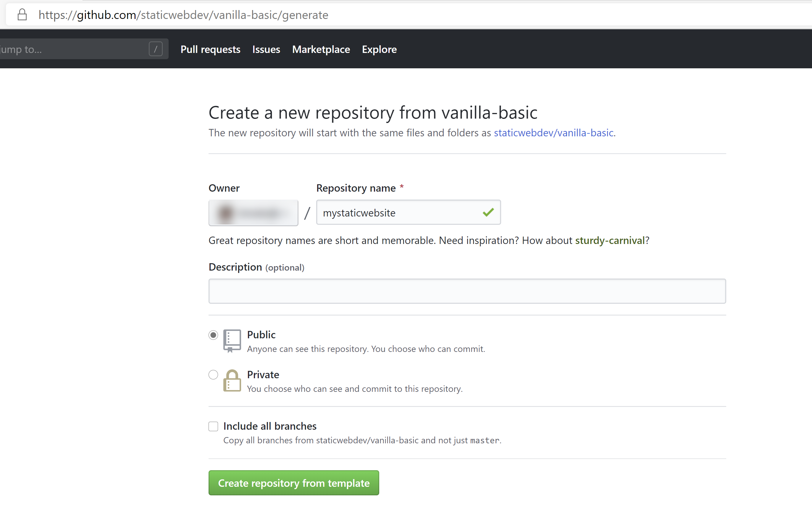The width and height of the screenshot is (812, 519).
Task: Enable Include all branches checkbox
Action: click(x=213, y=426)
